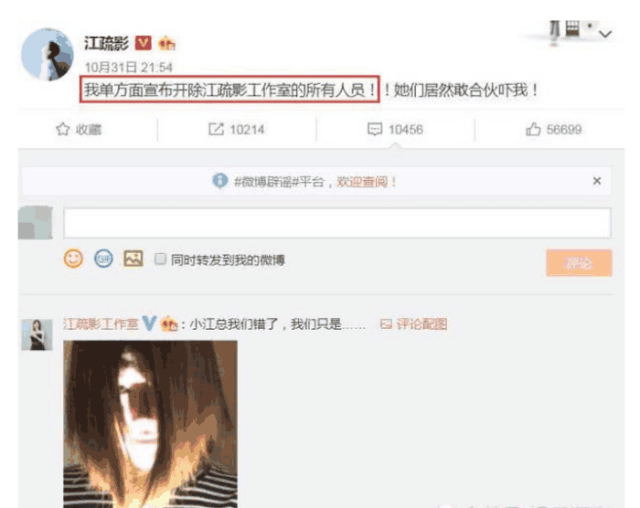Viewport: 640px width, 508px height.
Task: Open the emoji smiley picker
Action: (x=73, y=259)
